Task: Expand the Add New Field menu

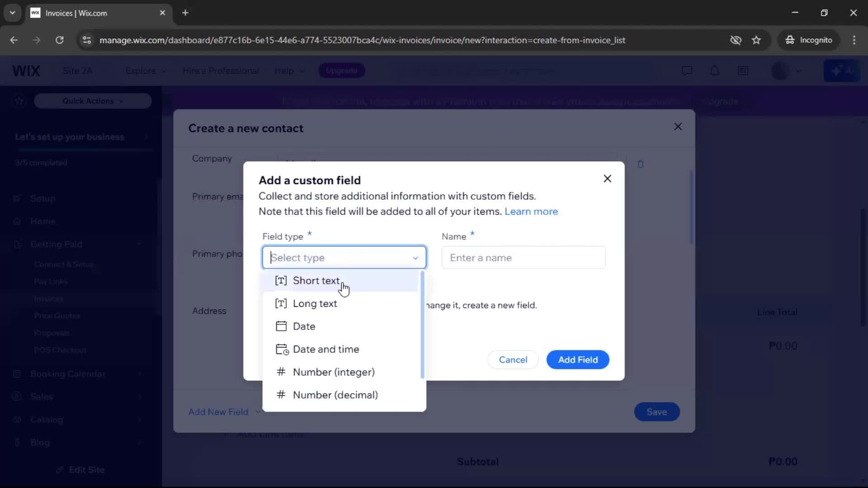Action: (x=225, y=412)
